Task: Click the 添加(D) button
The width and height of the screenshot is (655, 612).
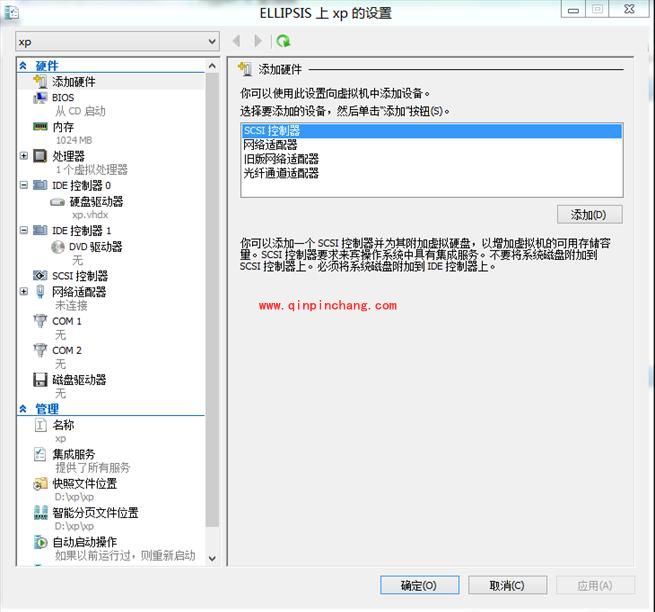Action: tap(589, 215)
